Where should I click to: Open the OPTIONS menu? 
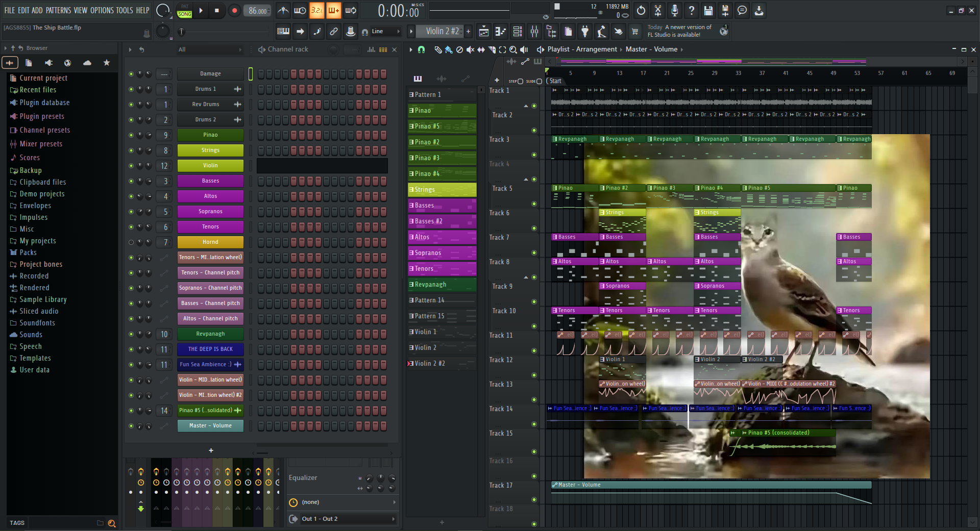(102, 10)
